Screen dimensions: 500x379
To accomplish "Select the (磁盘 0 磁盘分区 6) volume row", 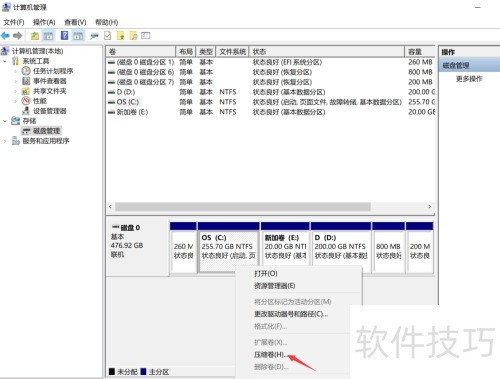I will pyautogui.click(x=271, y=72).
